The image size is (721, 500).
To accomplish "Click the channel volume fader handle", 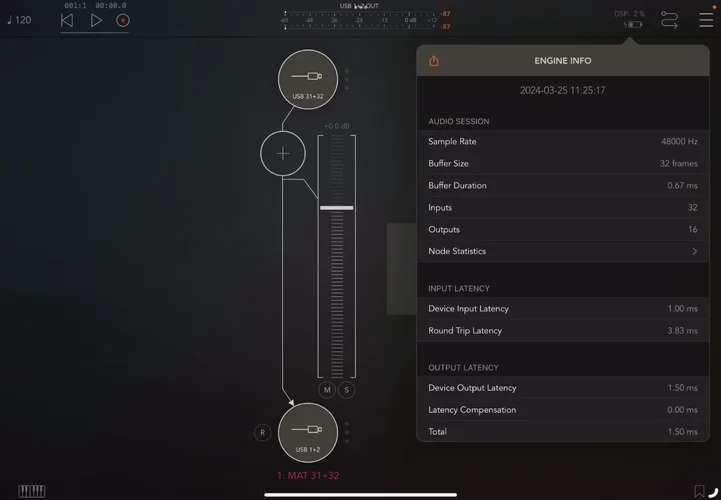I will click(337, 208).
